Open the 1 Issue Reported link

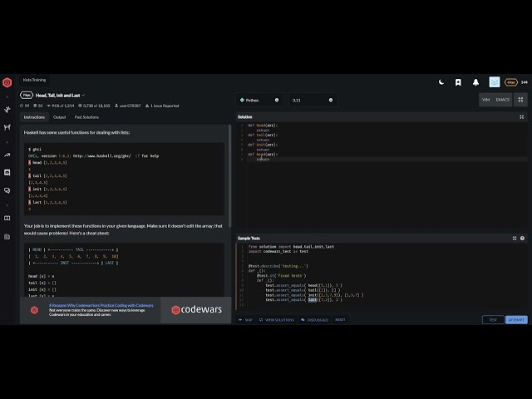[x=162, y=106]
